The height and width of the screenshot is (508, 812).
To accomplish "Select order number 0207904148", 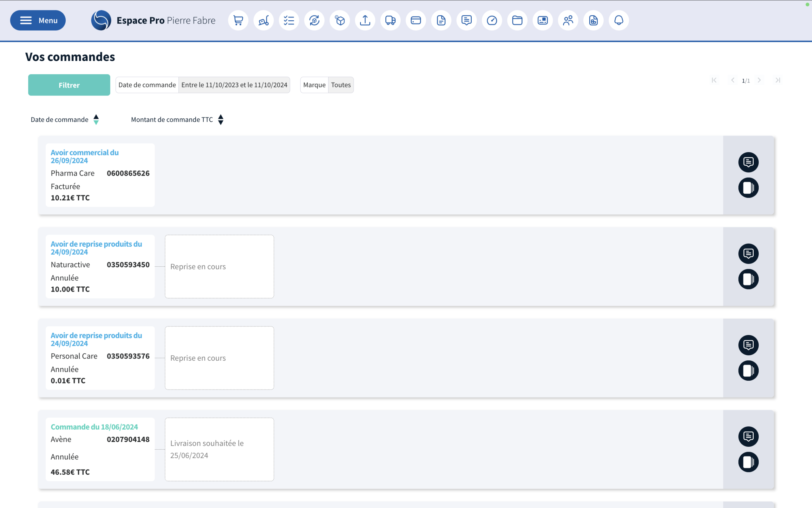I will pos(128,439).
